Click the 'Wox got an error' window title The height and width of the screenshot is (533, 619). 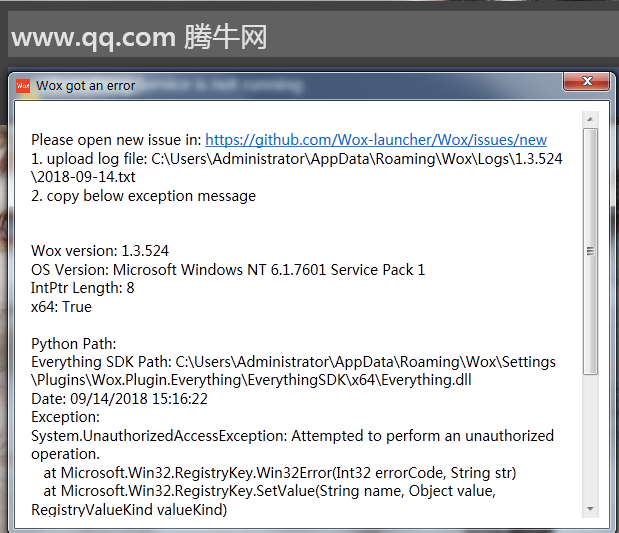[85, 86]
